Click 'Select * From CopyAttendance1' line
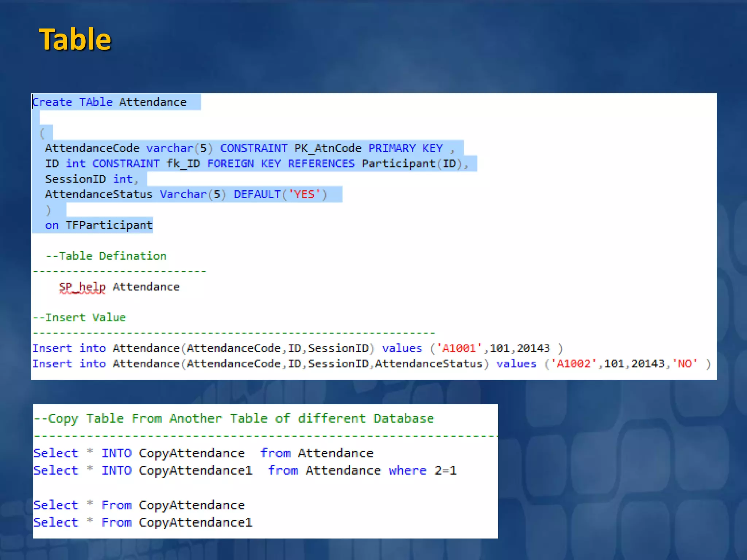747x560 pixels. click(143, 522)
